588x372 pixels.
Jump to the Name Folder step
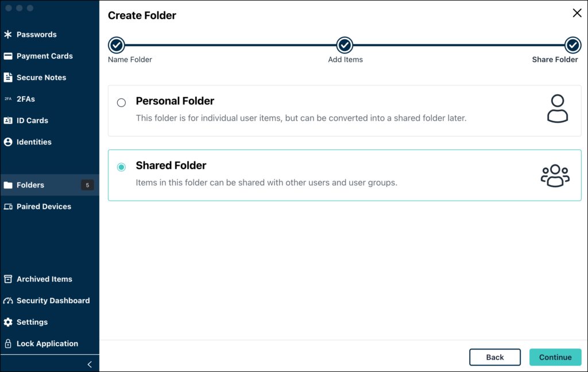point(117,45)
